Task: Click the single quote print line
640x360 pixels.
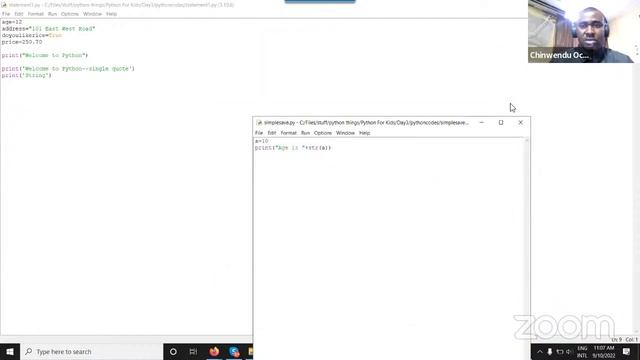Action: coord(68,69)
